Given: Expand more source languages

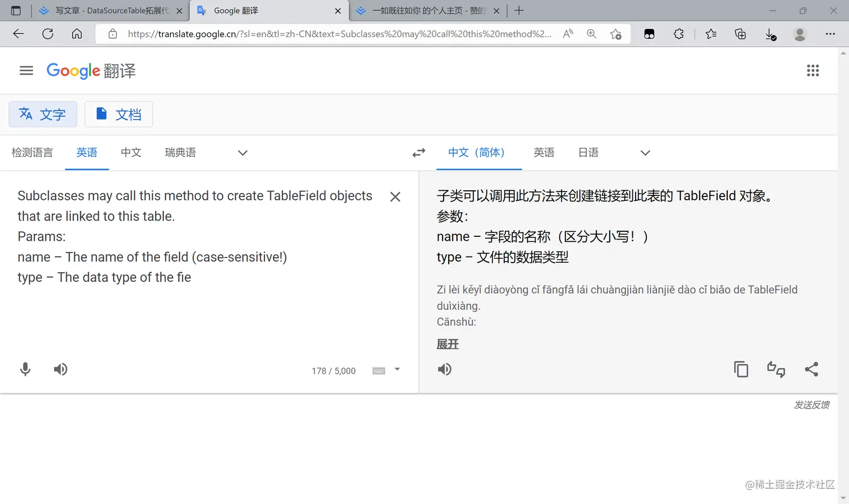Looking at the screenshot, I should (243, 153).
